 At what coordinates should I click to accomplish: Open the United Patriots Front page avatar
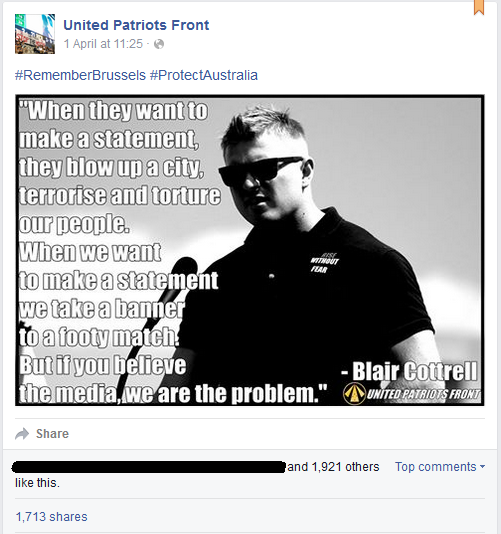[35, 34]
